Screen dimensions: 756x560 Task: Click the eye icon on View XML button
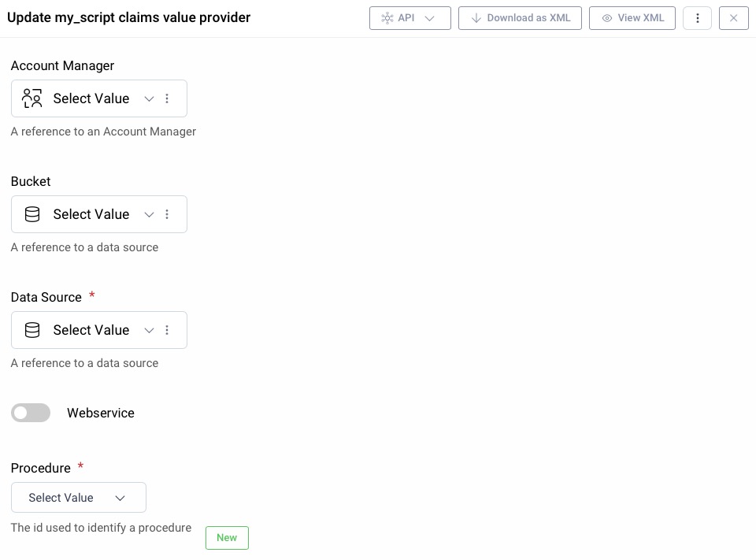(607, 17)
